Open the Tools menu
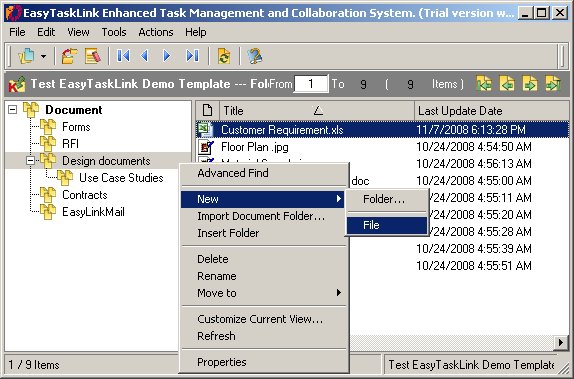This screenshot has width=574, height=379. click(x=114, y=32)
